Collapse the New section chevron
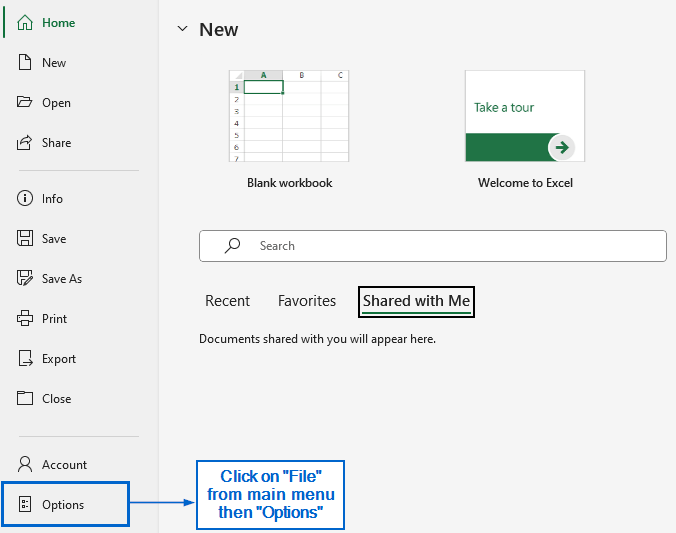The image size is (676, 533). point(182,29)
